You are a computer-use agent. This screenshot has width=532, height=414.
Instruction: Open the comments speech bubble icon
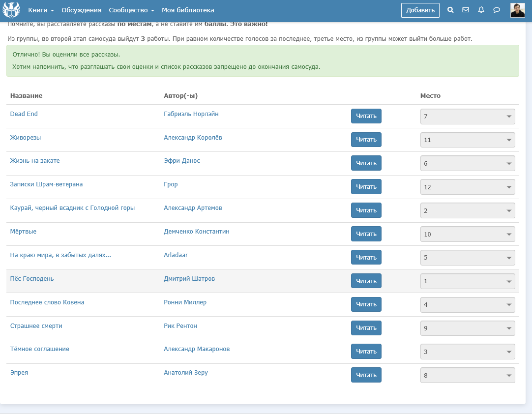497,10
